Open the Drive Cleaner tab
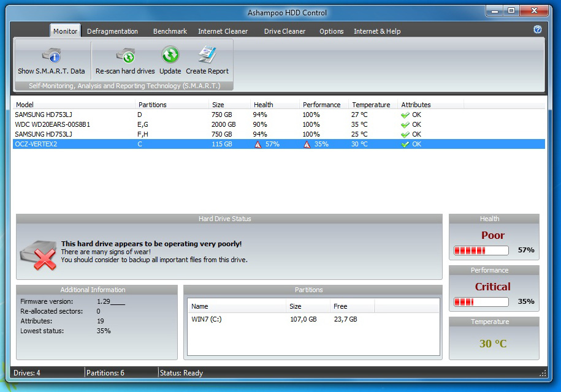This screenshot has width=561, height=392. tap(285, 31)
